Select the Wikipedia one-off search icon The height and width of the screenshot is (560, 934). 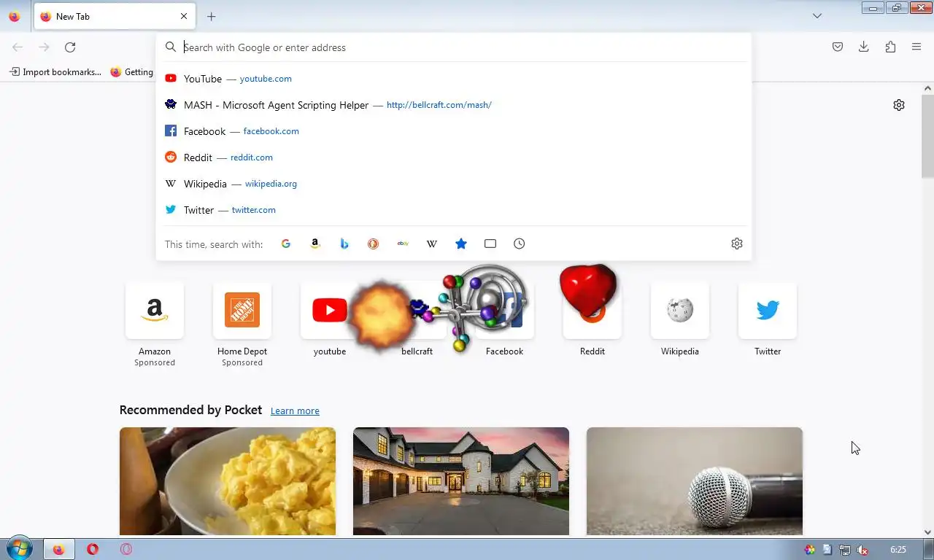(x=432, y=244)
